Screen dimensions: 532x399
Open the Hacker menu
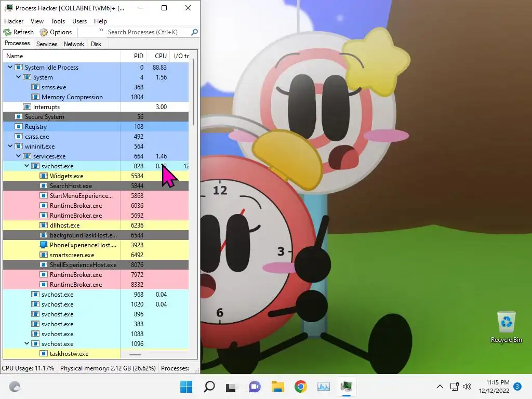pyautogui.click(x=14, y=21)
